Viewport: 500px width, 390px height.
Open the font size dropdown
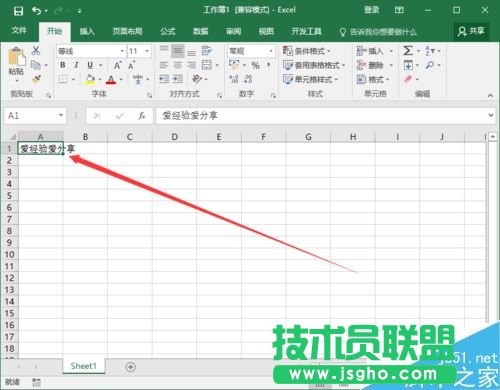[147, 51]
